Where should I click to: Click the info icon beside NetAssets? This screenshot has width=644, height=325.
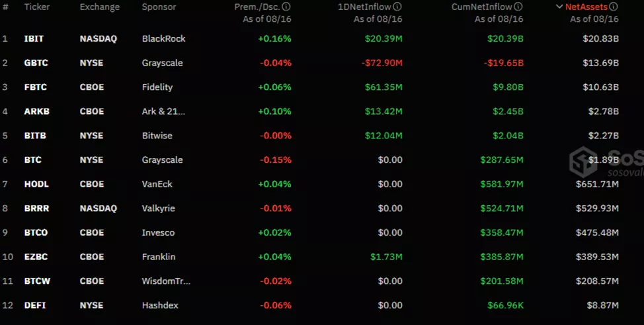614,7
